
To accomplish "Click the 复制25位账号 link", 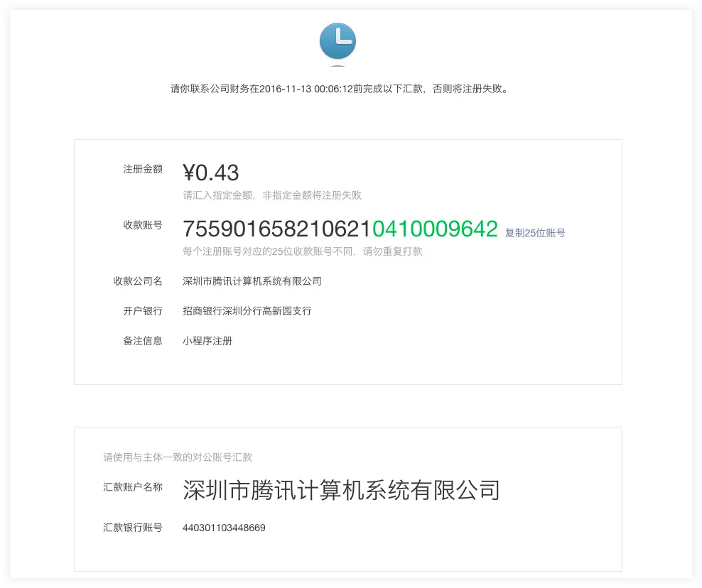I will (535, 233).
